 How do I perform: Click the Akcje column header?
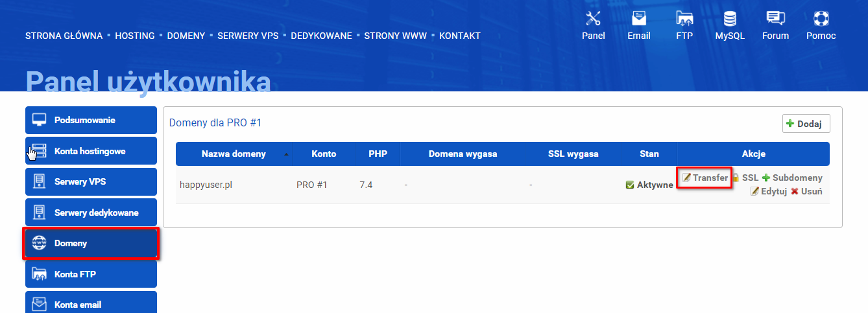pyautogui.click(x=754, y=154)
